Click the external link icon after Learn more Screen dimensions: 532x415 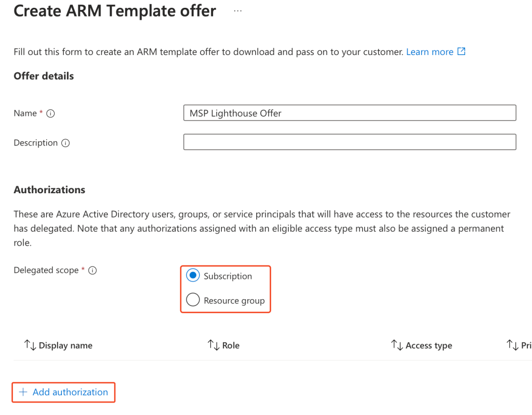point(461,51)
